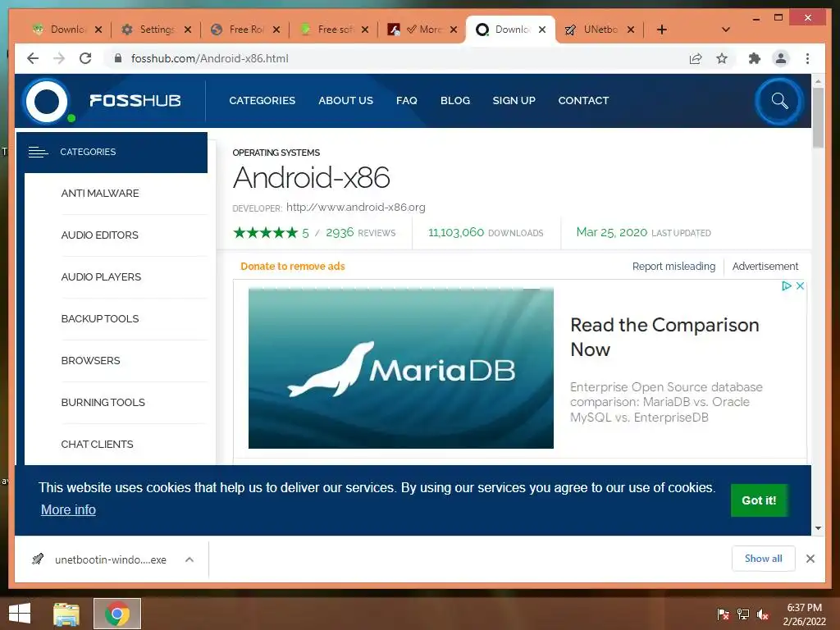This screenshot has height=630, width=840.
Task: Click the categories hamburger icon in sidebar
Action: click(38, 152)
